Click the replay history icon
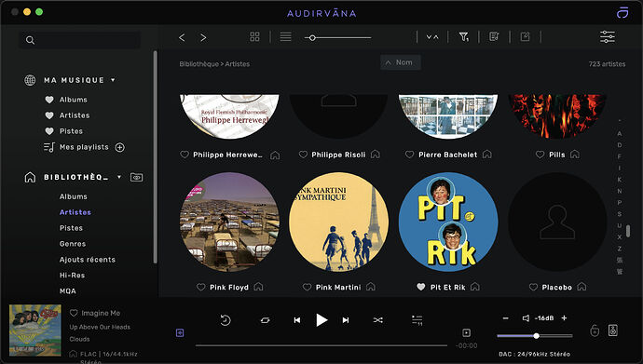The image size is (643, 364). click(x=226, y=319)
